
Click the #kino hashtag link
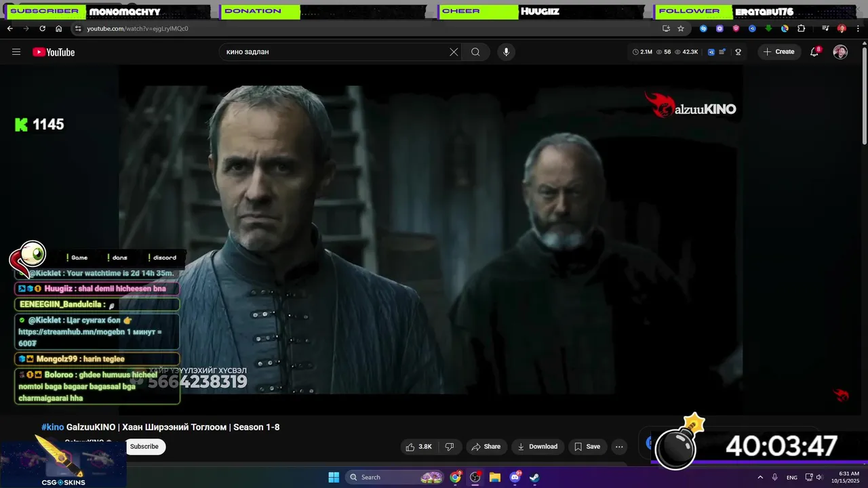click(52, 427)
